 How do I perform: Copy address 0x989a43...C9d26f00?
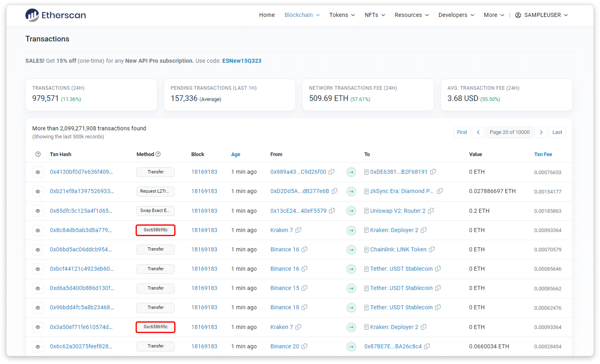[x=331, y=172]
